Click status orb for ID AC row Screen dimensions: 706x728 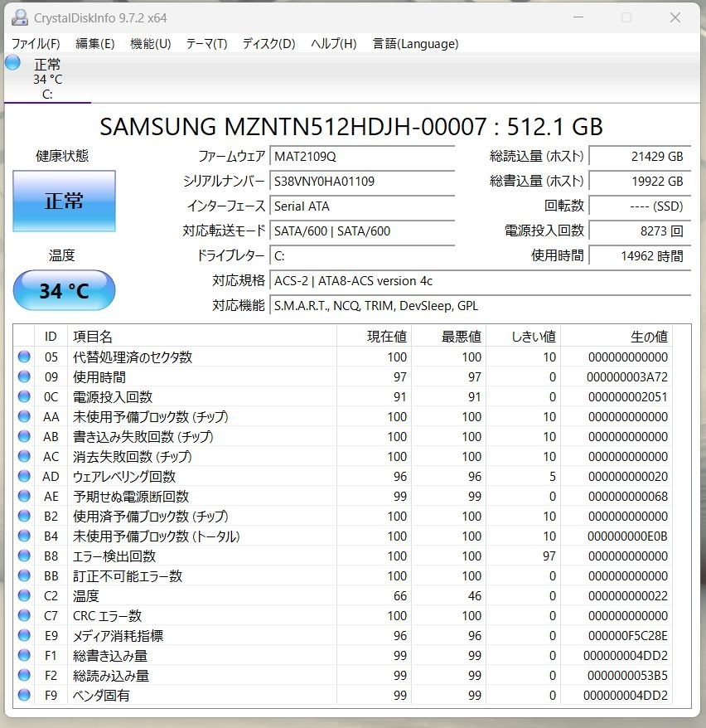tap(24, 456)
